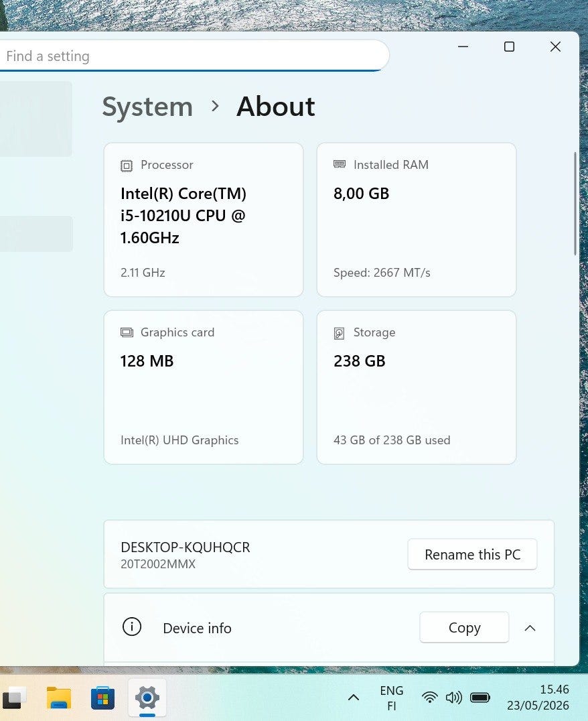Click the Find a setting search box
This screenshot has height=721, width=588.
pyautogui.click(x=193, y=56)
